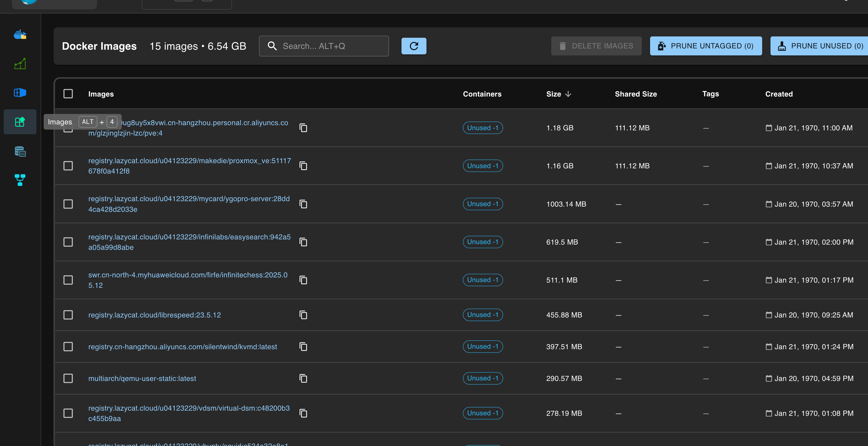Copy the kvmd:latest image name

pos(303,347)
